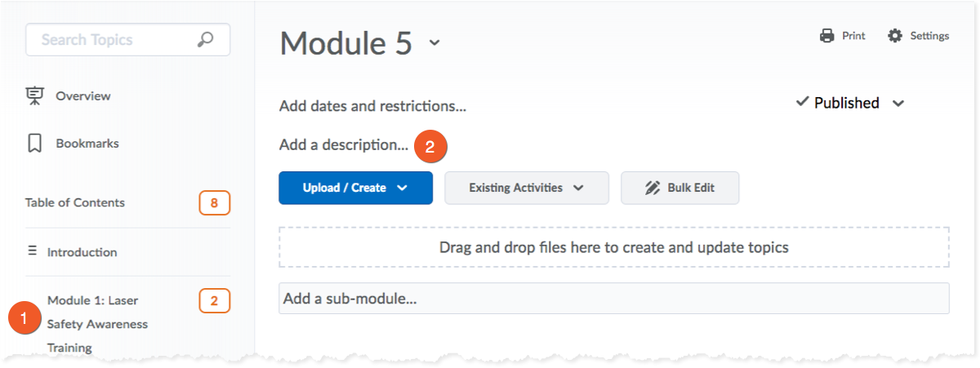Viewport: 980px width, 368px height.
Task: Click the drag and drop files area
Action: (613, 246)
